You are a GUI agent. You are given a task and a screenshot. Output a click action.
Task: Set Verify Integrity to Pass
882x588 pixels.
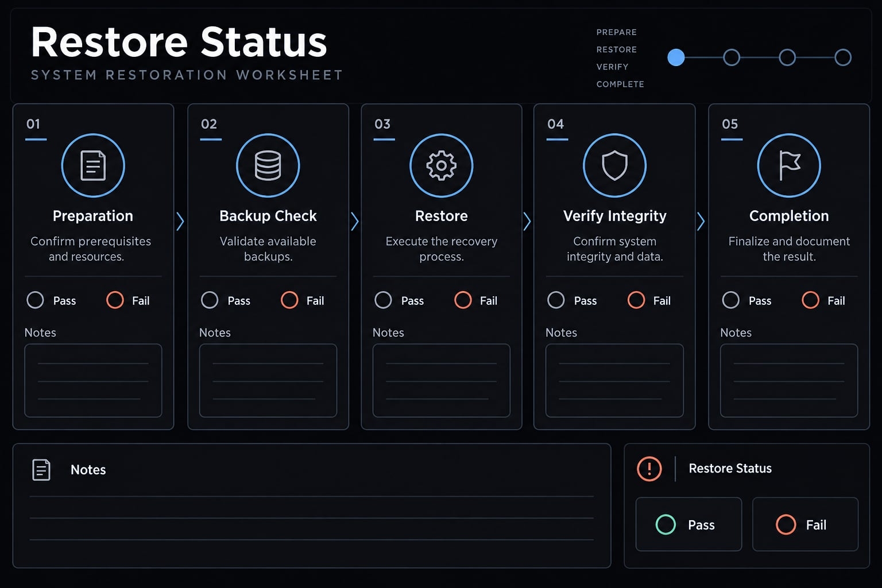click(556, 300)
